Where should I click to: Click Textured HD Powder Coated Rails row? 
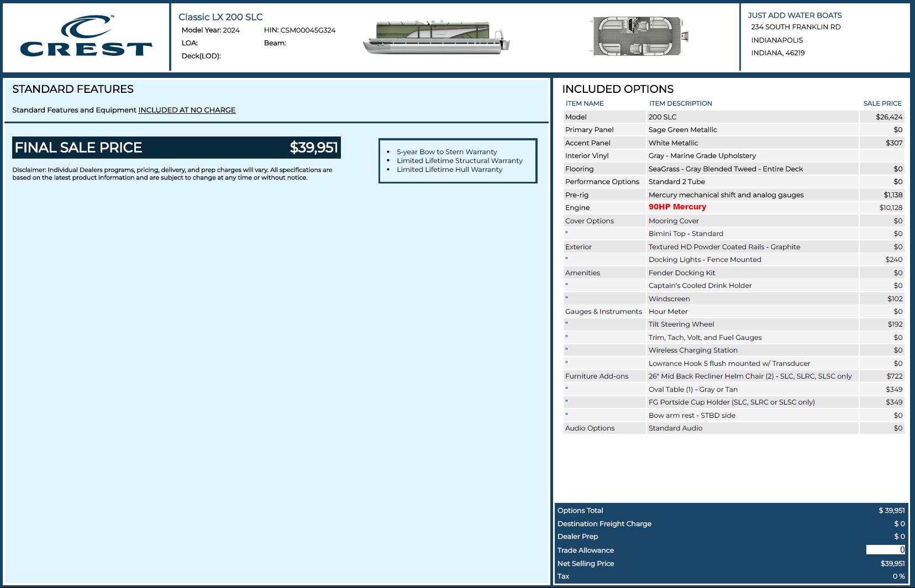pyautogui.click(x=734, y=246)
